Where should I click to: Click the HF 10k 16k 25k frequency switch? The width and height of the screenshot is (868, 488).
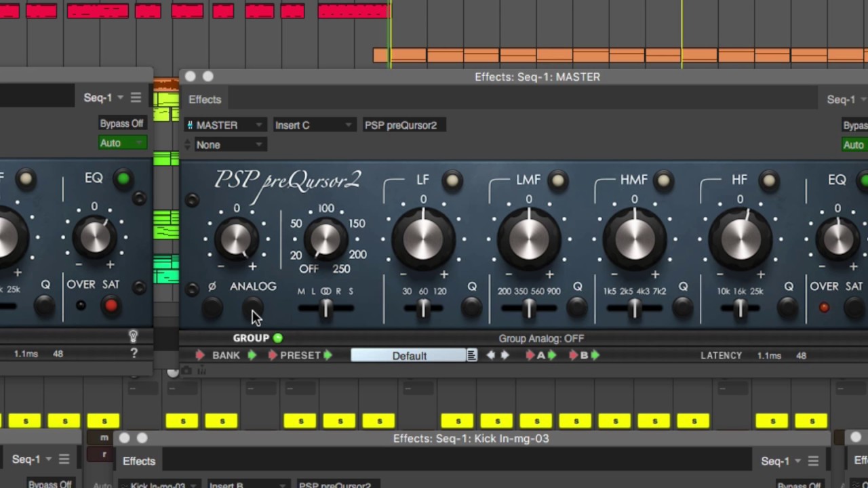(x=740, y=308)
